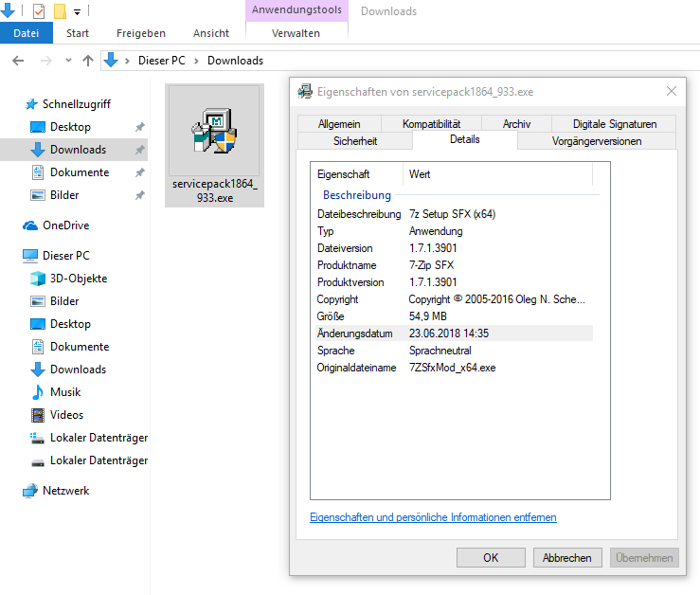Viewport: 700px width, 595px height.
Task: Click the up arrow navigation icon
Action: coord(88,61)
